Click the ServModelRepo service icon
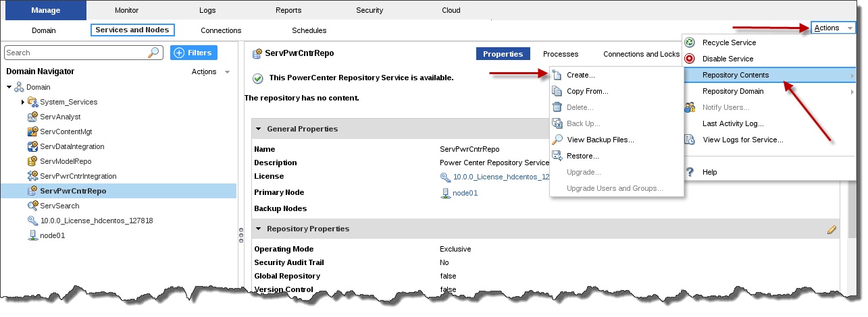The height and width of the screenshot is (317, 868). tap(32, 161)
